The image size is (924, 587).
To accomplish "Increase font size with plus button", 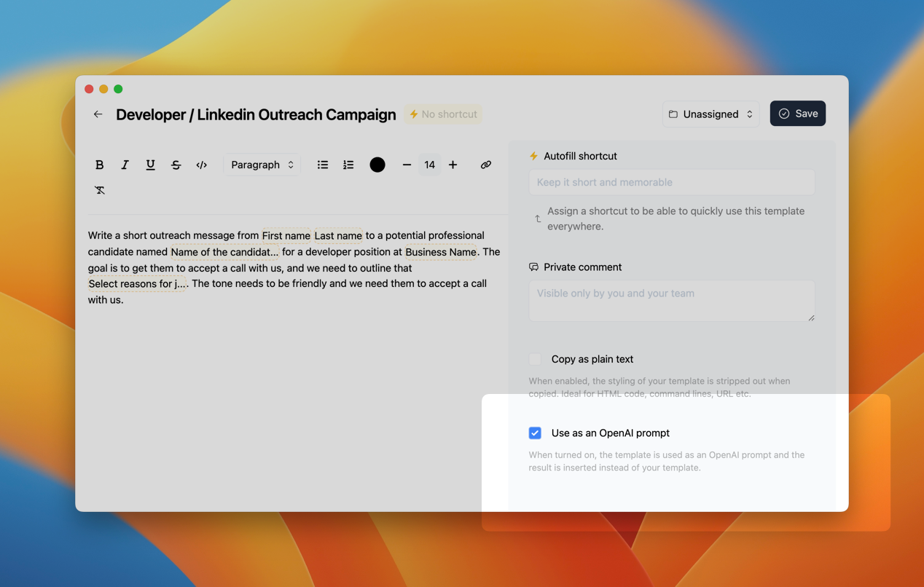I will pyautogui.click(x=453, y=165).
